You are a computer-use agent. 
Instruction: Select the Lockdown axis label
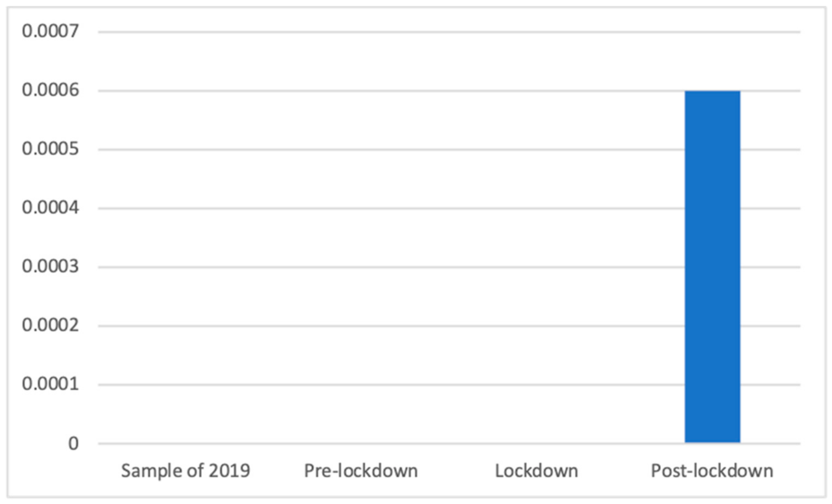click(x=536, y=471)
